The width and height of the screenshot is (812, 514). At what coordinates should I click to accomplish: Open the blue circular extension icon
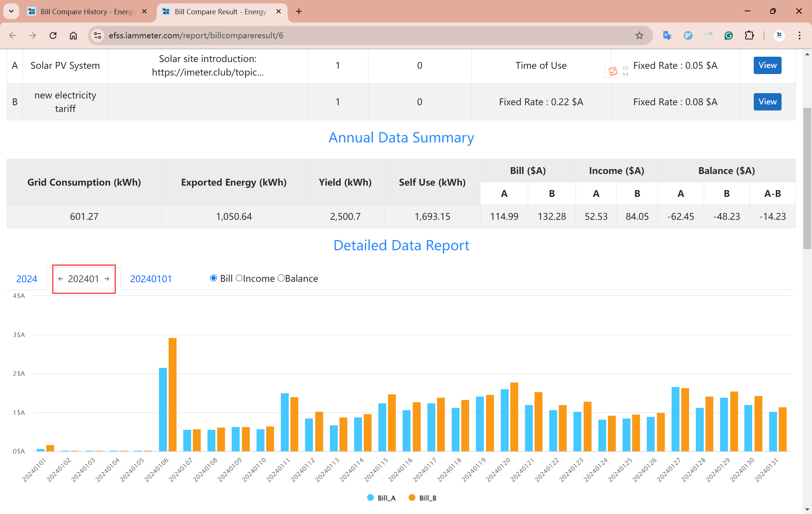click(x=688, y=35)
